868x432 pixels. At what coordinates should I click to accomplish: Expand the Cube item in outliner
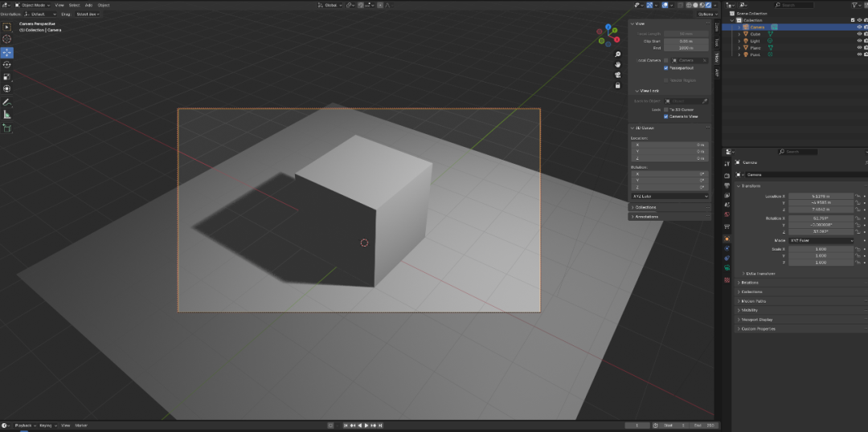[x=739, y=35]
